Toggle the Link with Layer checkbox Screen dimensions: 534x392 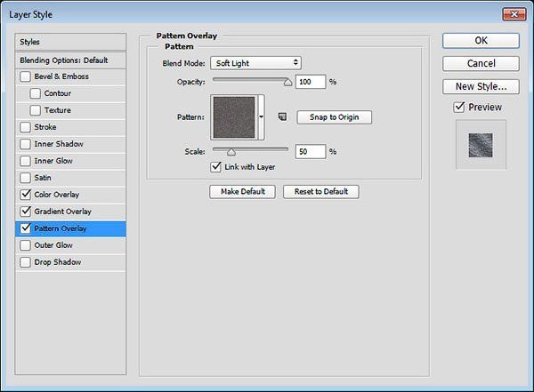216,167
